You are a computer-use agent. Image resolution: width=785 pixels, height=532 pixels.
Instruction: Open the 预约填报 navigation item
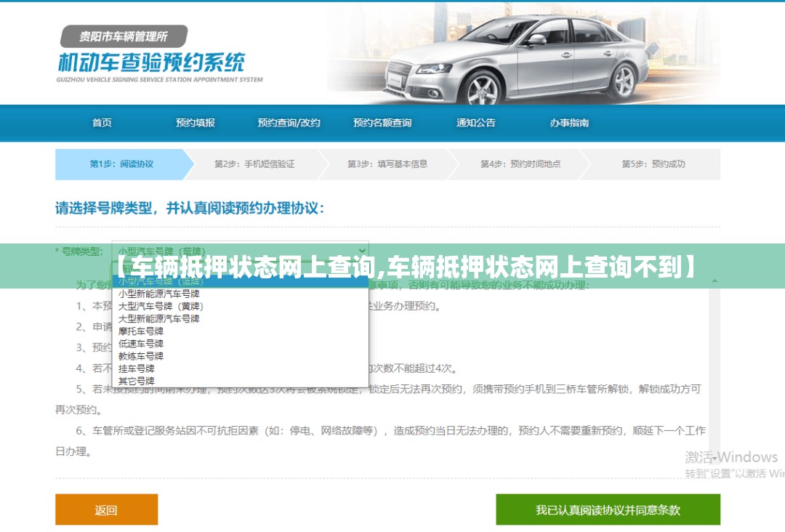tap(196, 123)
